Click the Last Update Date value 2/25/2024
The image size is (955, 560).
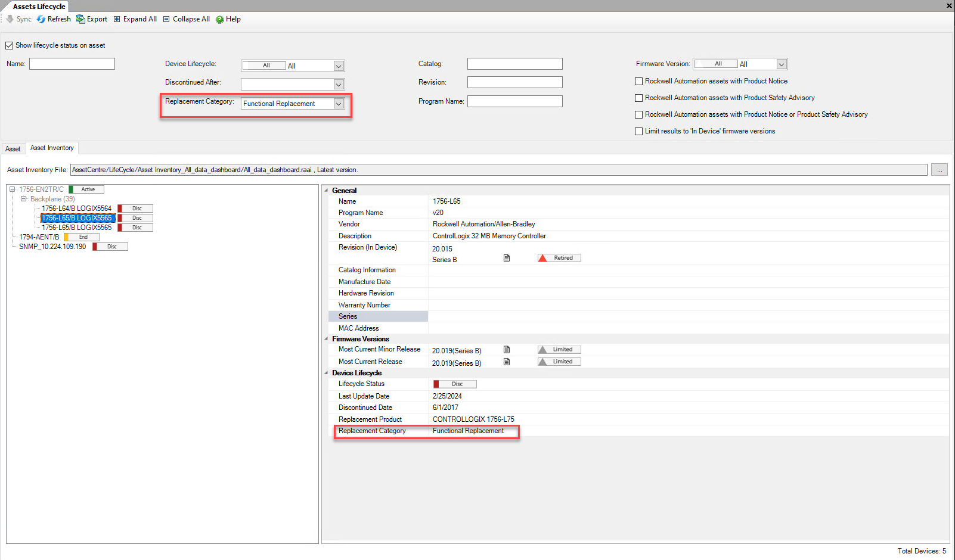click(x=447, y=396)
